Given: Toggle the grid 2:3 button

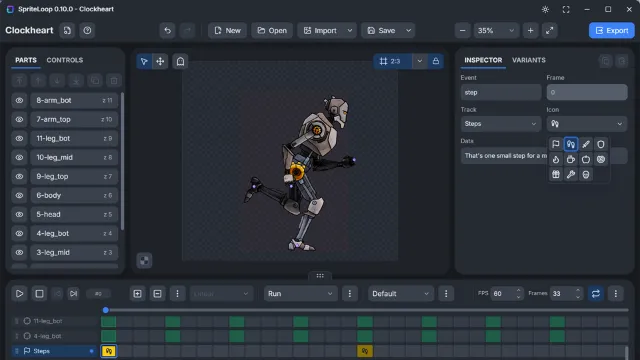Looking at the screenshot, I should coord(393,61).
